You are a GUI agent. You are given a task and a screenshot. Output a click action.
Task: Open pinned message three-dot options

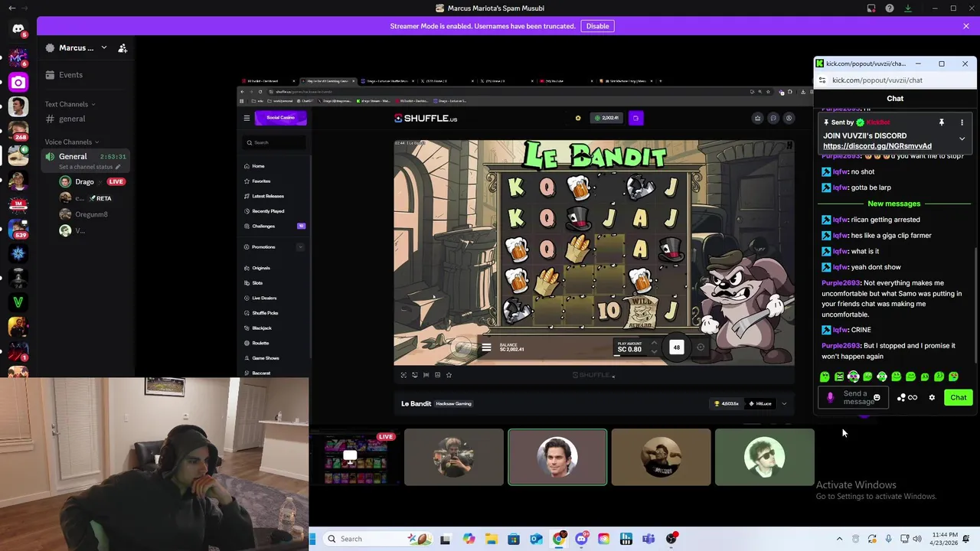click(962, 122)
